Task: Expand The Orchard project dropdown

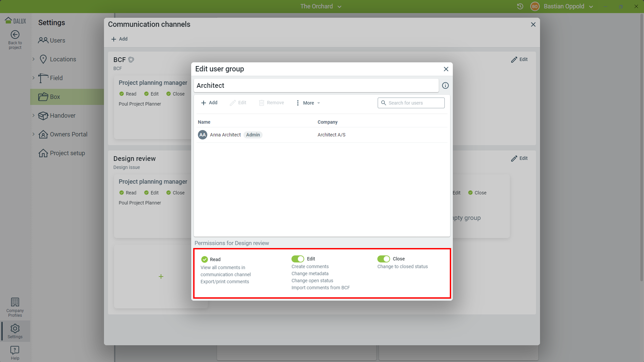Action: tap(321, 6)
